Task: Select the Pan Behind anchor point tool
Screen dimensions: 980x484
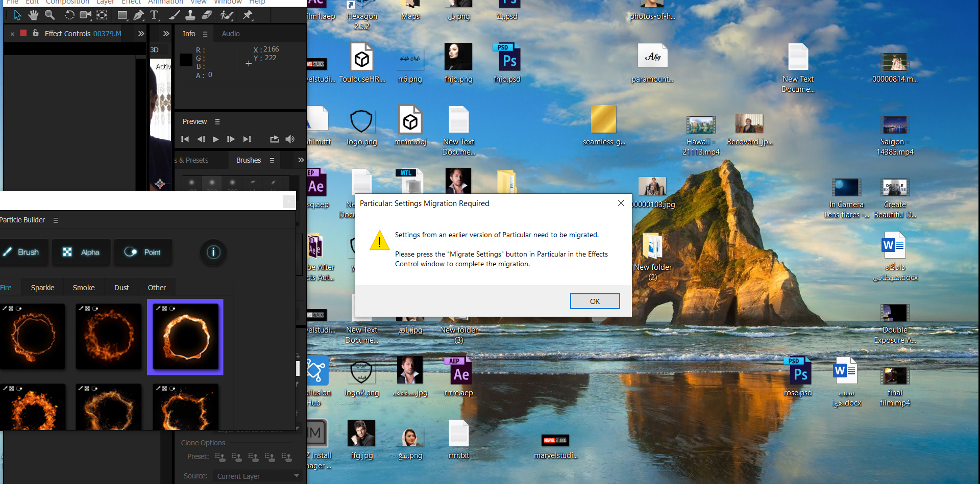Action: [102, 15]
